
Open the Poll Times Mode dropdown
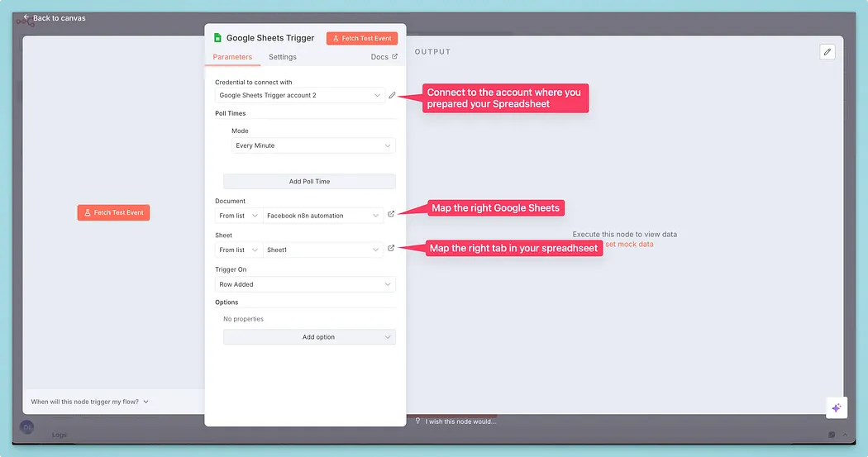(313, 145)
